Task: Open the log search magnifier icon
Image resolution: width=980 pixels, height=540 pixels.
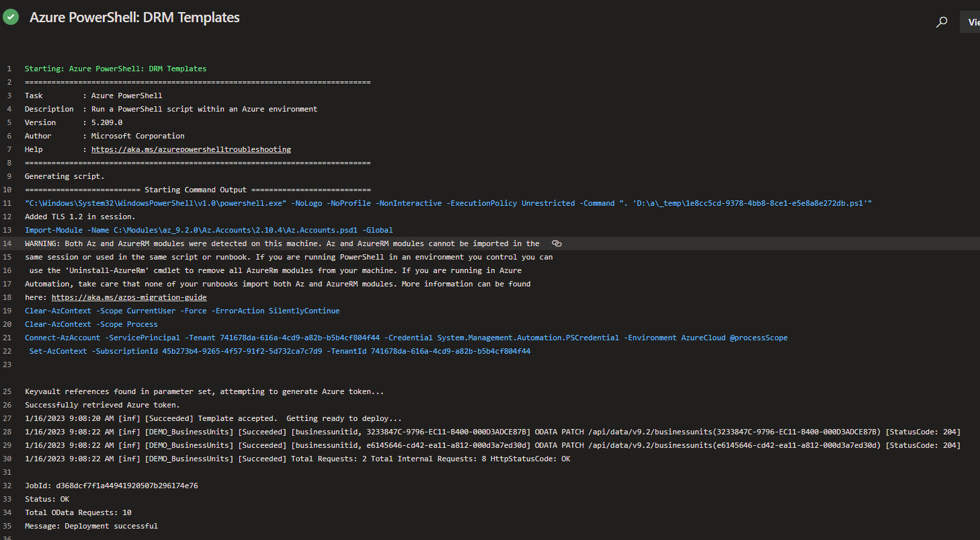Action: [x=942, y=22]
